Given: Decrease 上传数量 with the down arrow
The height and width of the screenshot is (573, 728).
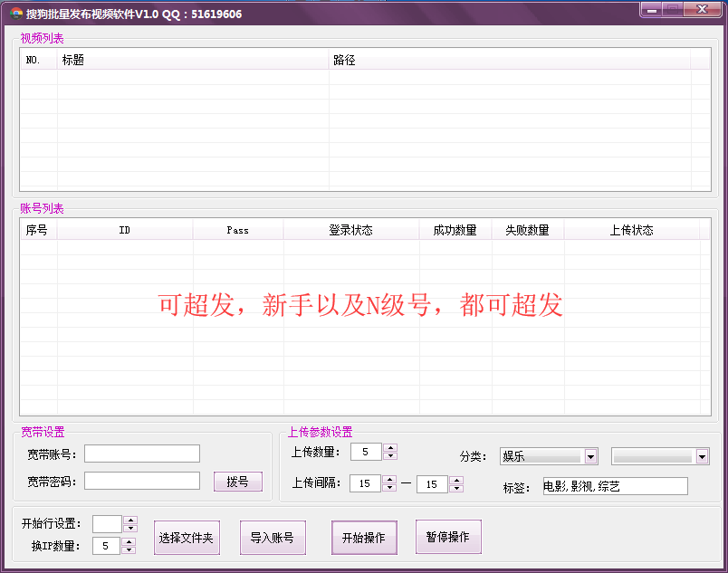Looking at the screenshot, I should coord(390,455).
